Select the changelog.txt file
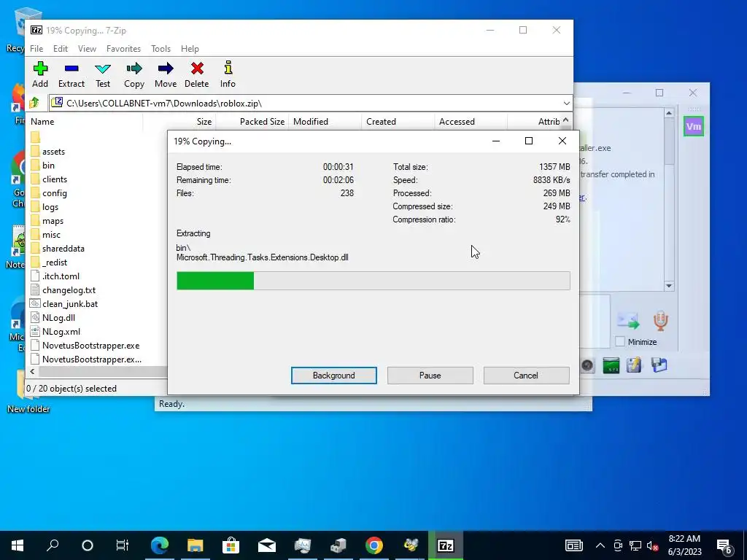 (69, 289)
